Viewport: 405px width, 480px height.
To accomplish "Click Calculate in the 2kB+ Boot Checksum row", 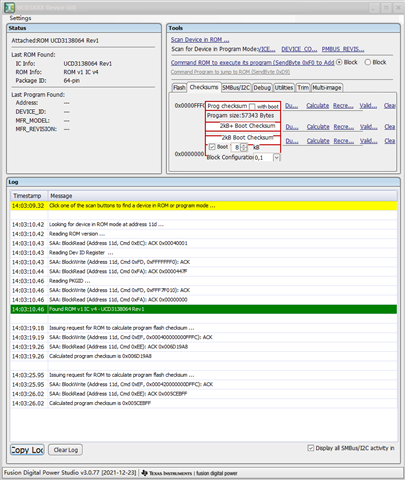I will 318,127.
